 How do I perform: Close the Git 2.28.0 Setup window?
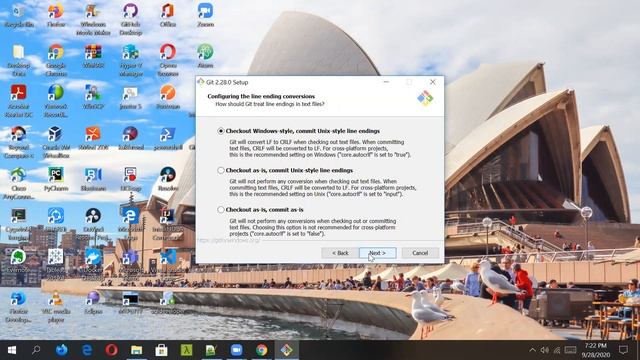point(433,82)
